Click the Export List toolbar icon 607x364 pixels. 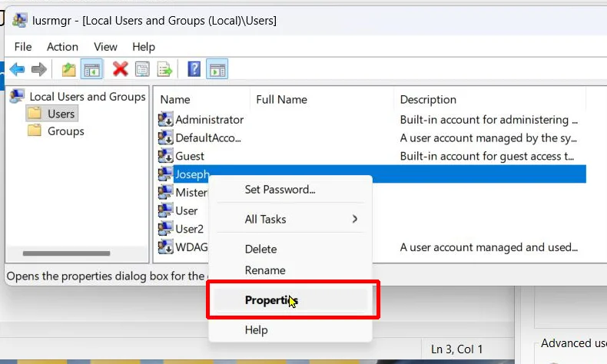click(164, 69)
